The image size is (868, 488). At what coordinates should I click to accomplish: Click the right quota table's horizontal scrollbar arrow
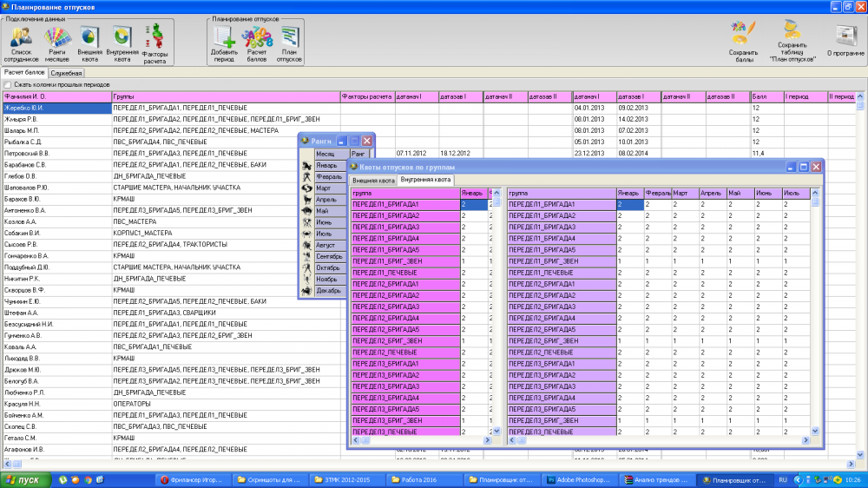point(806,440)
